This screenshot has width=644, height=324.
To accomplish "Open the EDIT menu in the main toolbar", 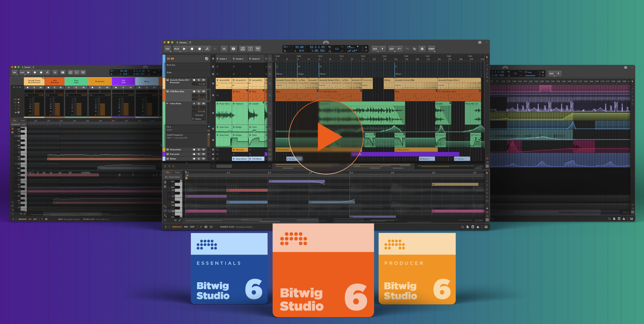I will tap(392, 49).
